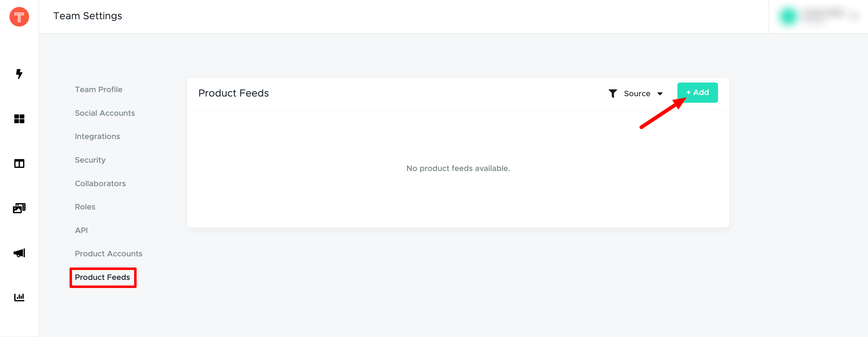Open Social Accounts settings
The image size is (868, 337).
[104, 113]
